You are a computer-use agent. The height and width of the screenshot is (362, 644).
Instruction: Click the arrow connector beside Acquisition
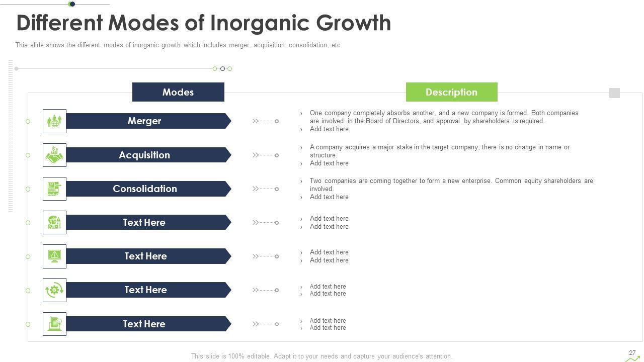(266, 155)
